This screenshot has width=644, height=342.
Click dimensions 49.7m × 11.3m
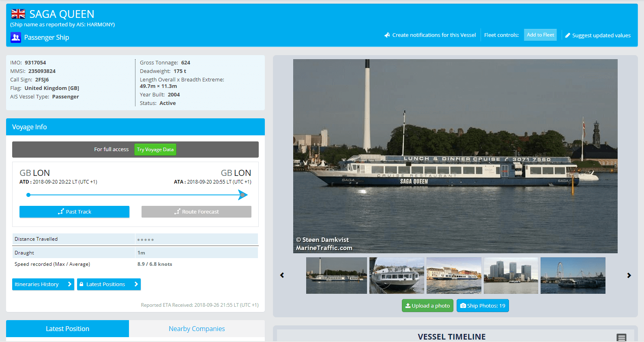click(158, 86)
